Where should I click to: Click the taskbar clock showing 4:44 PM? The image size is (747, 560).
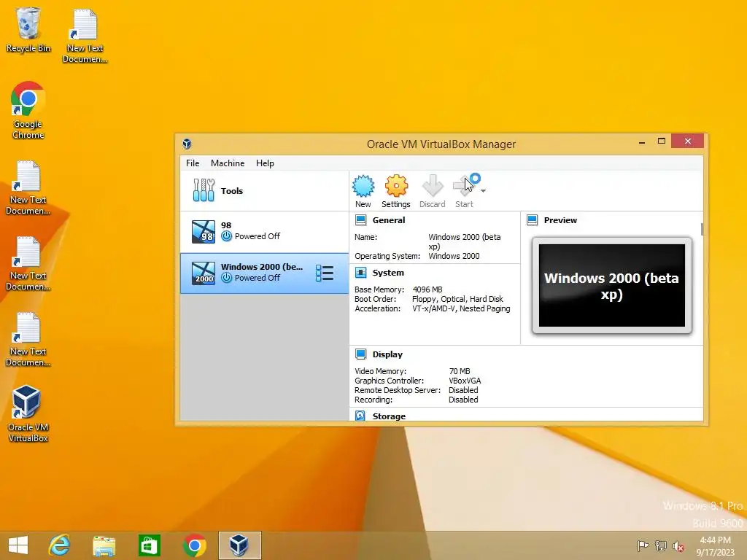pos(715,545)
